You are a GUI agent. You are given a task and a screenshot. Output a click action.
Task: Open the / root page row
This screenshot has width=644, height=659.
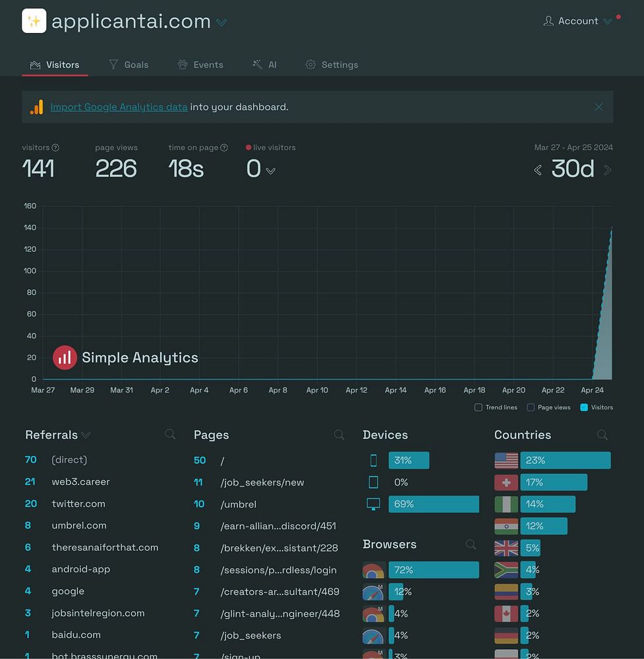coord(269,461)
